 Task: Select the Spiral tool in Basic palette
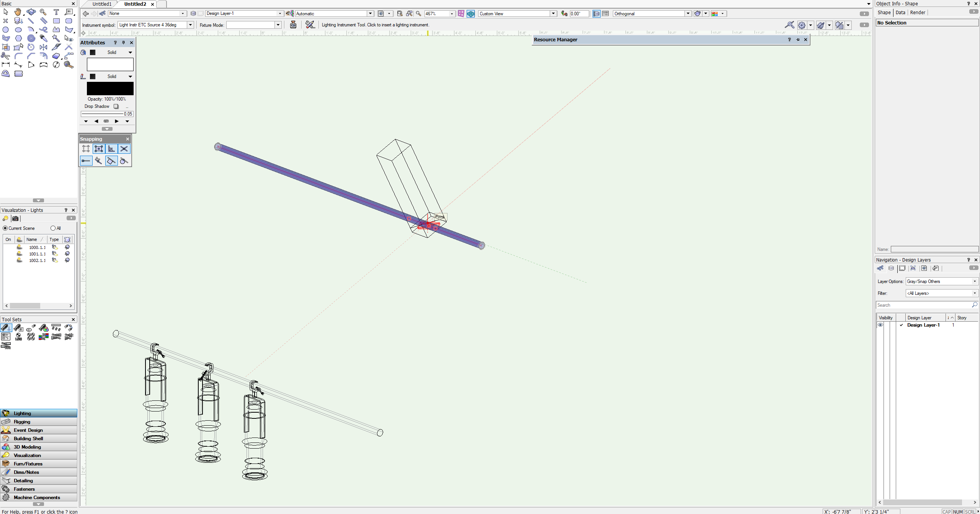point(31,38)
